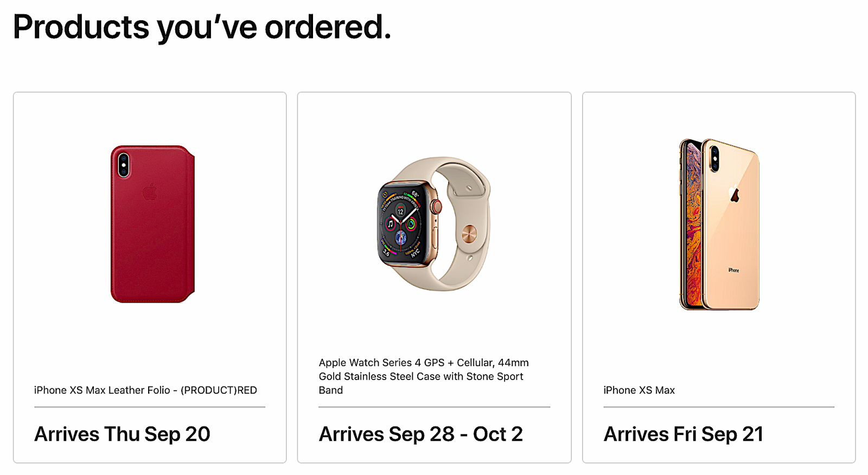
Task: Click the Products you've ordered heading
Action: tap(202, 27)
